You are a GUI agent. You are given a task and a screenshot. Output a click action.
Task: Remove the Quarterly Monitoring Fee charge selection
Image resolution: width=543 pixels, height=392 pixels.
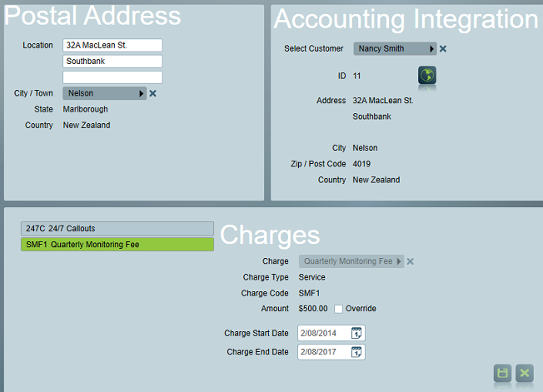(411, 261)
